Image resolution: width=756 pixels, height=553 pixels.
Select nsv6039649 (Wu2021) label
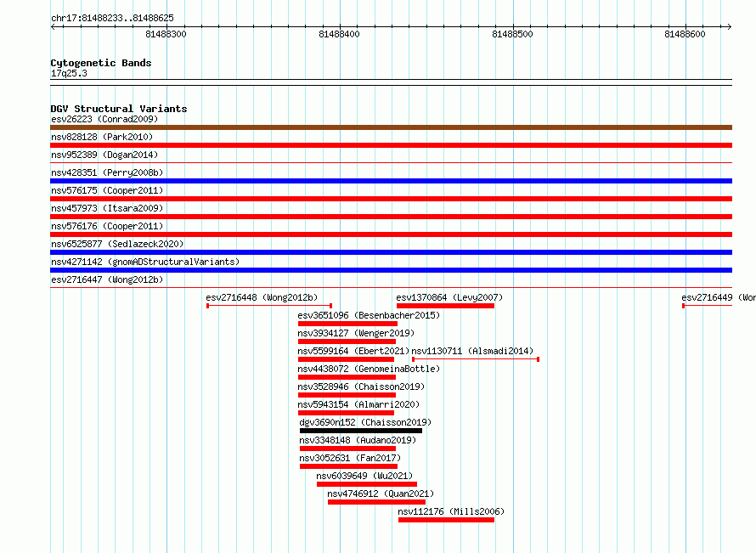364,476
